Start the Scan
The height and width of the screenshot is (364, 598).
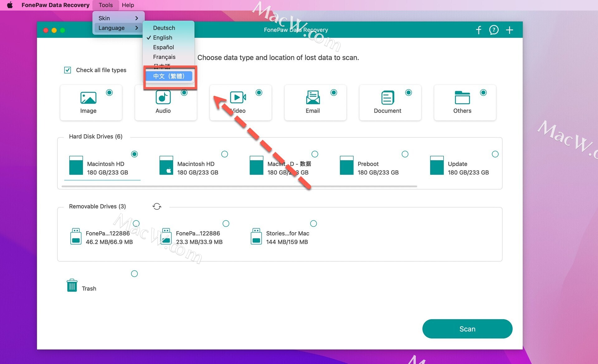467,329
